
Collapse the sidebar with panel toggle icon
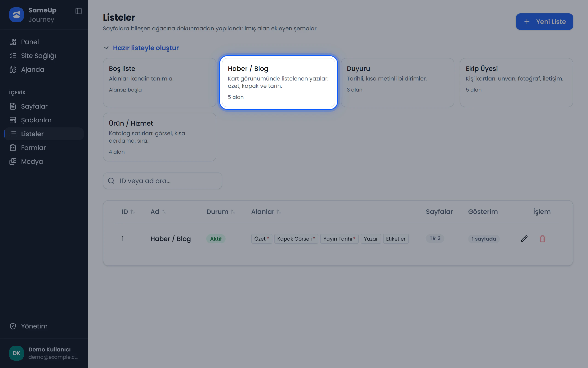click(x=79, y=11)
